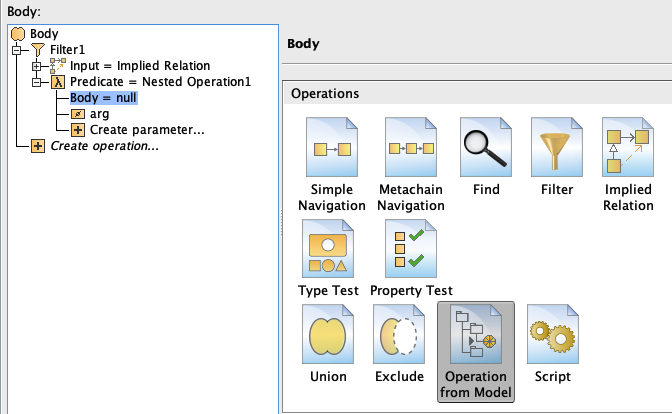
Task: Select the Body = null tree item
Action: tap(103, 98)
